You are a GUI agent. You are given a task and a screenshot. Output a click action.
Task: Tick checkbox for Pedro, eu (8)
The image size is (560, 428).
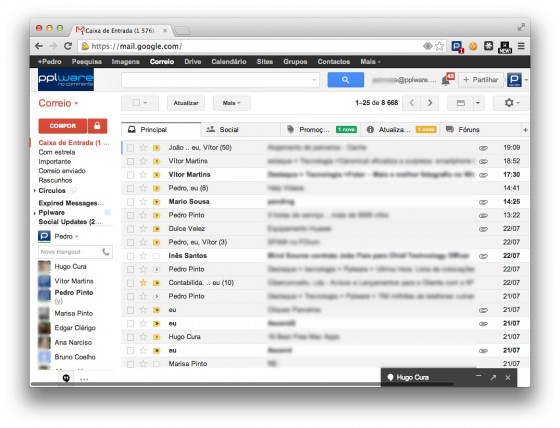(131, 189)
